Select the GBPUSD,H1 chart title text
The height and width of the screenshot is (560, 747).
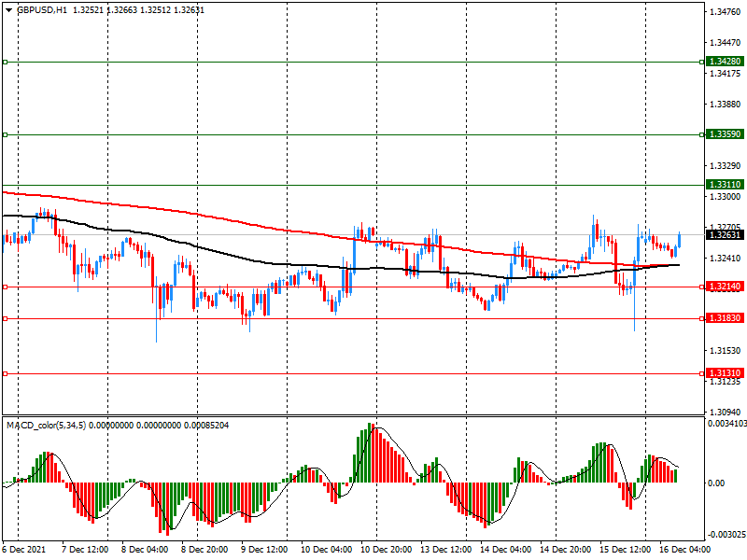click(42, 10)
